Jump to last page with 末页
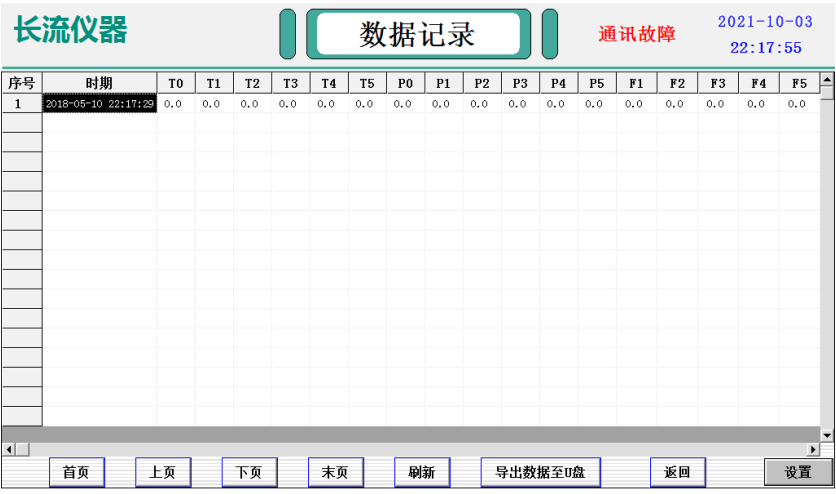 coord(335,472)
